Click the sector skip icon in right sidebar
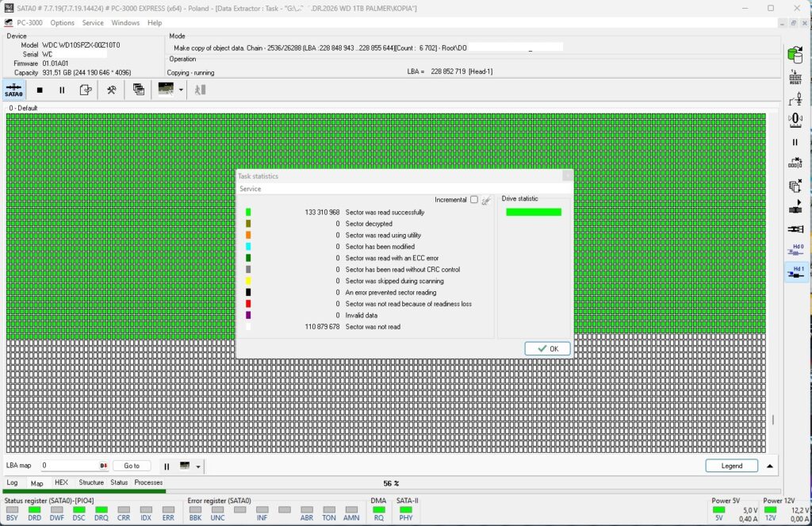The image size is (812, 526). 795,163
